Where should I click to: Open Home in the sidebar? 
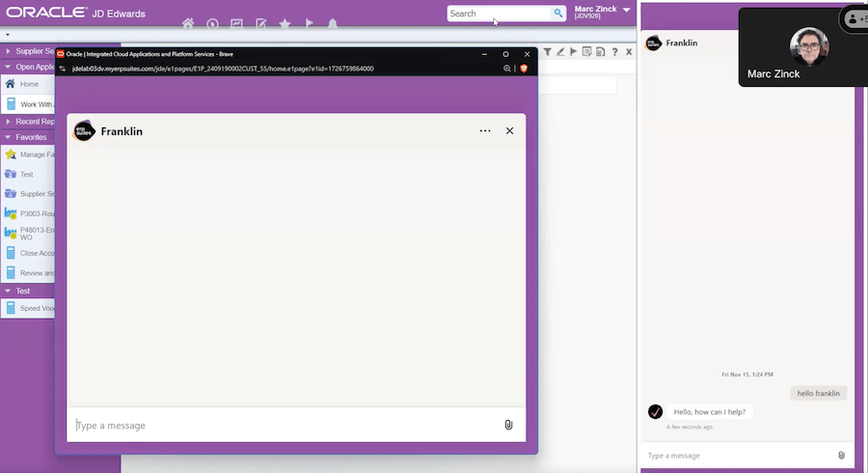point(29,84)
